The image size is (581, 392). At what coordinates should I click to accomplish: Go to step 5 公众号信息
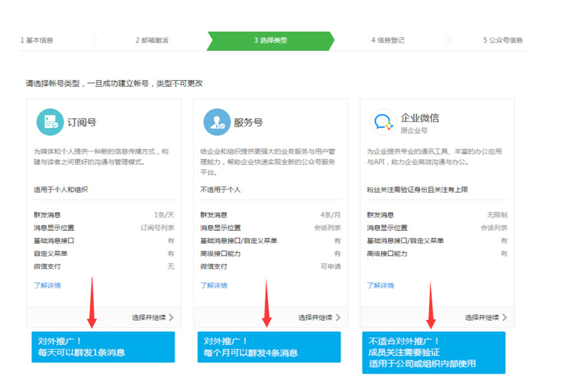[503, 41]
